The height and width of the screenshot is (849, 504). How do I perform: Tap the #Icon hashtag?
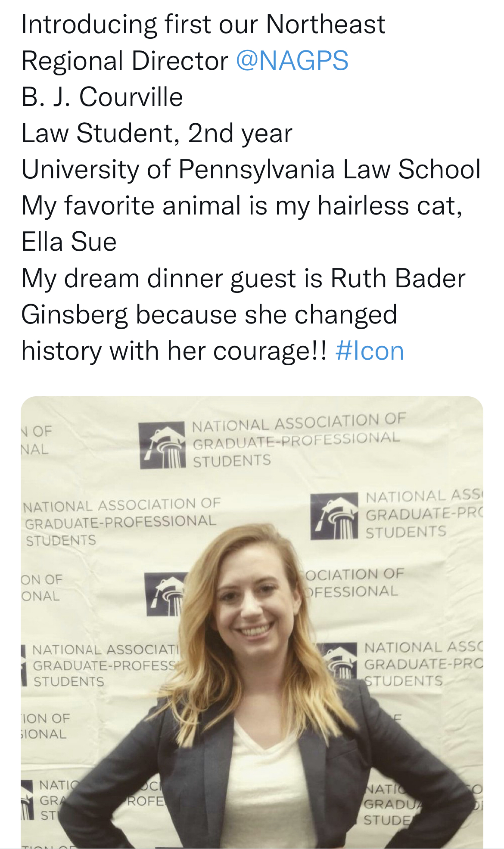(370, 351)
